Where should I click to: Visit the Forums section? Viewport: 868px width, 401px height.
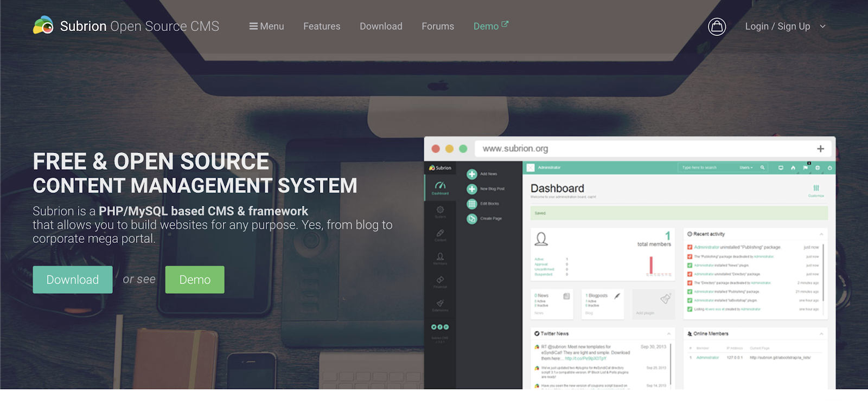coord(438,26)
